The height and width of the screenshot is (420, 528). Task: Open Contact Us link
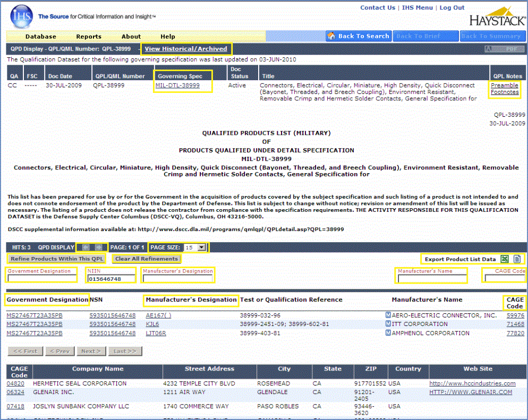pos(378,7)
